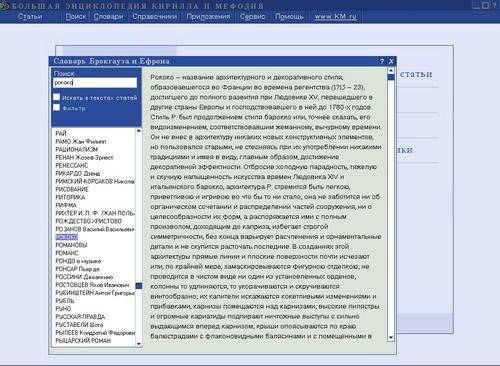Viewport: 500px width, 366px height.
Task: Open the 'Справочники' menu
Action: tap(155, 17)
